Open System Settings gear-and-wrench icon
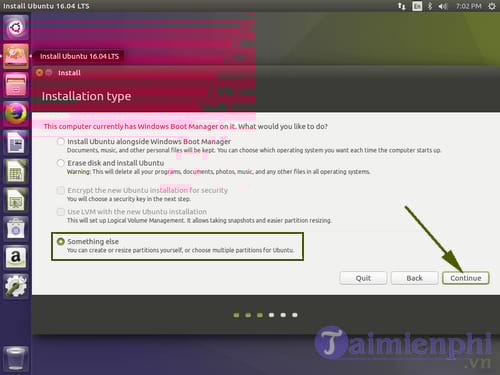 point(16,286)
